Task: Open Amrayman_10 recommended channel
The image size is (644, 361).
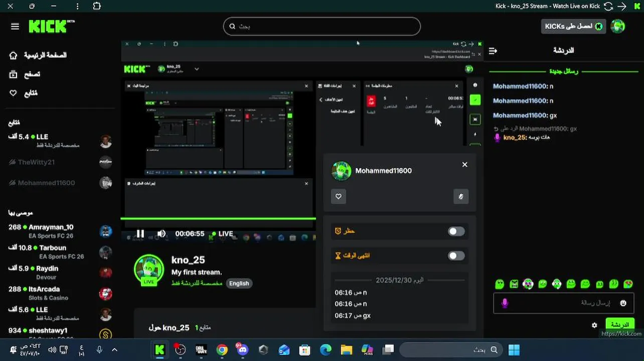Action: 60,231
